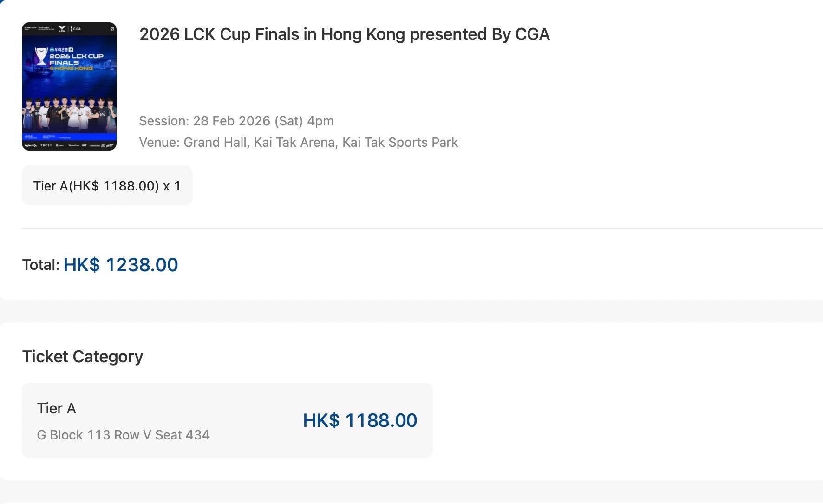The image size is (823, 504).
Task: Click the expand icon on the event poster
Action: click(111, 28)
